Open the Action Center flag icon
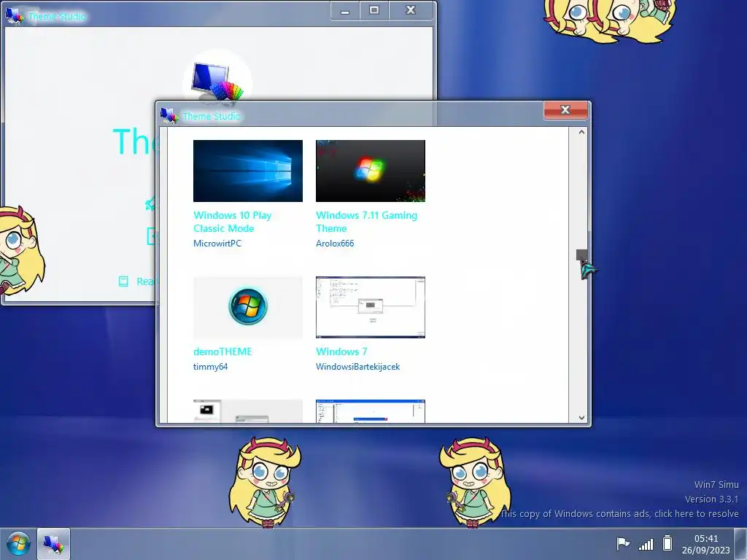Screen dimensions: 747x560 click(x=623, y=543)
